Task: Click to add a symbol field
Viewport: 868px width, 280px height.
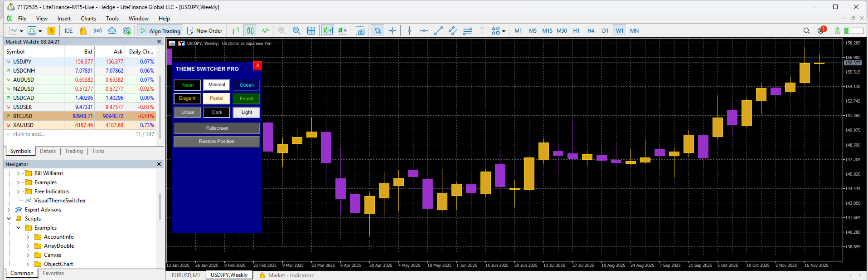Action: 29,134
